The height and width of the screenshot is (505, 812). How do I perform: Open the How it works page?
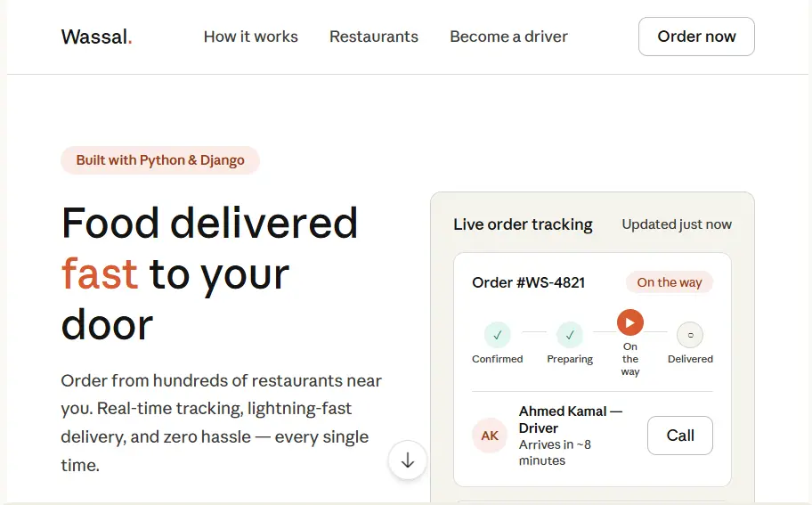251,37
